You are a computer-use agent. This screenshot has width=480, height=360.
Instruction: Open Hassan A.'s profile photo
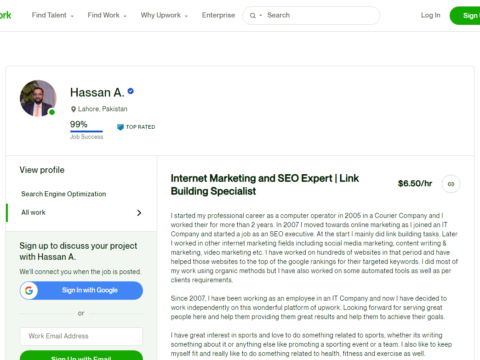pyautogui.click(x=38, y=98)
